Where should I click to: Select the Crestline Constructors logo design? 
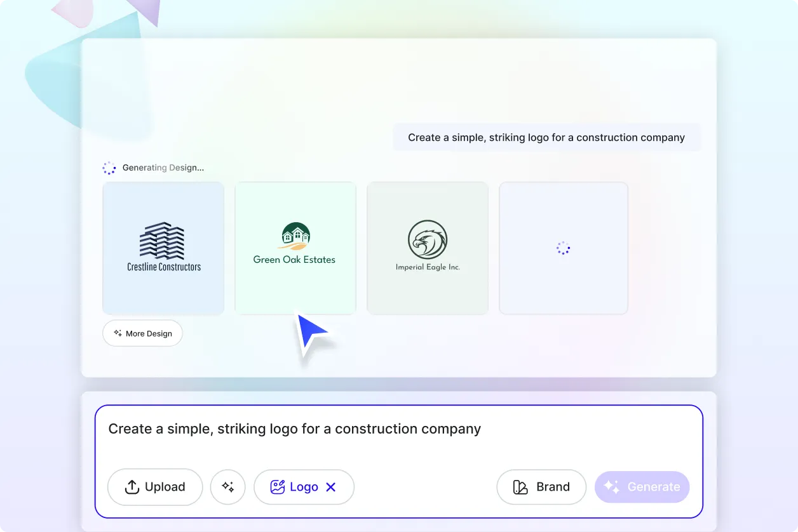[x=163, y=248]
